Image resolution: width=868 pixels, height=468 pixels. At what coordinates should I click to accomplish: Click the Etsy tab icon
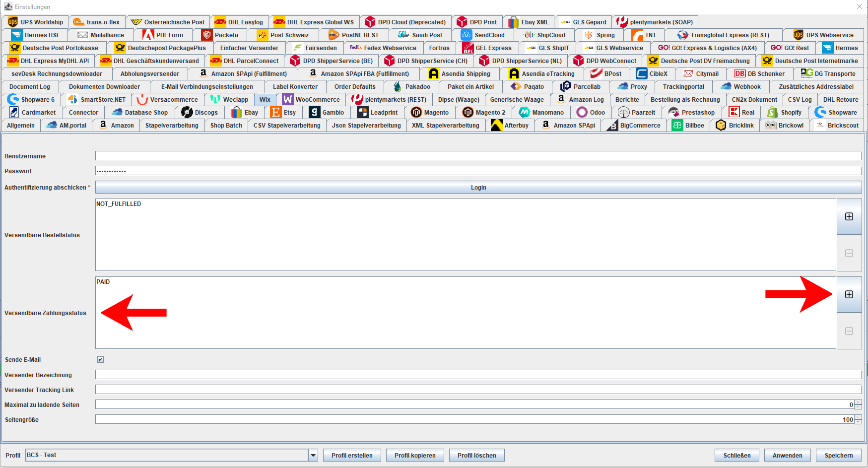pyautogui.click(x=276, y=112)
